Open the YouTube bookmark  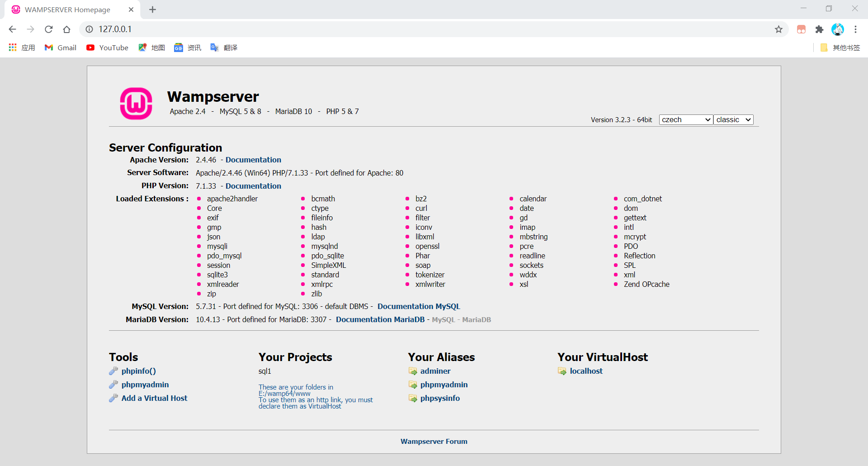[107, 48]
